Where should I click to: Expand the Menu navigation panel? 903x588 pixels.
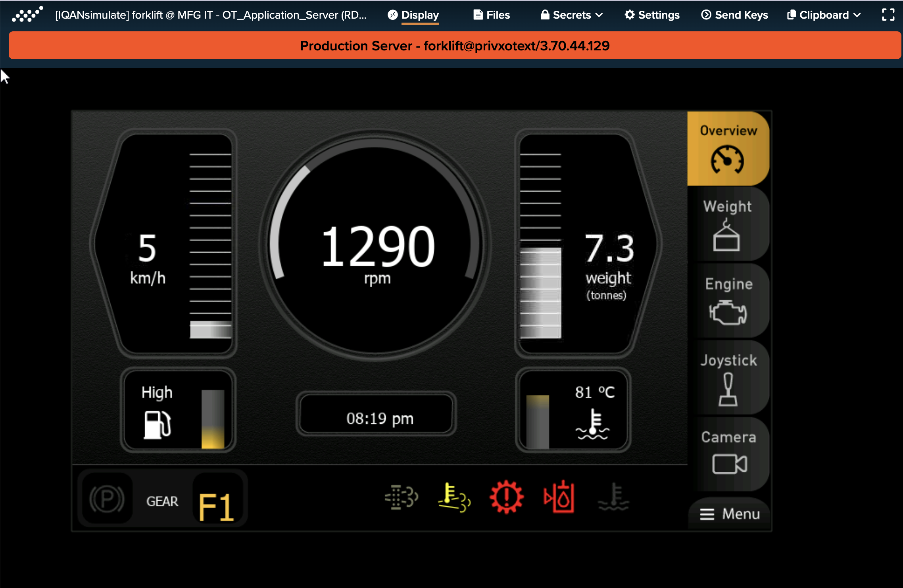[x=730, y=513]
